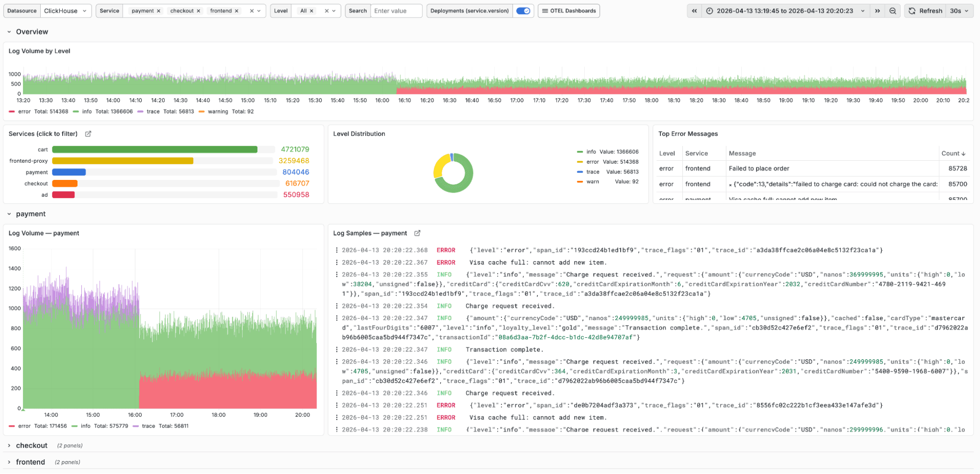Toggle the Deployments (service.version) switch

coord(523,11)
